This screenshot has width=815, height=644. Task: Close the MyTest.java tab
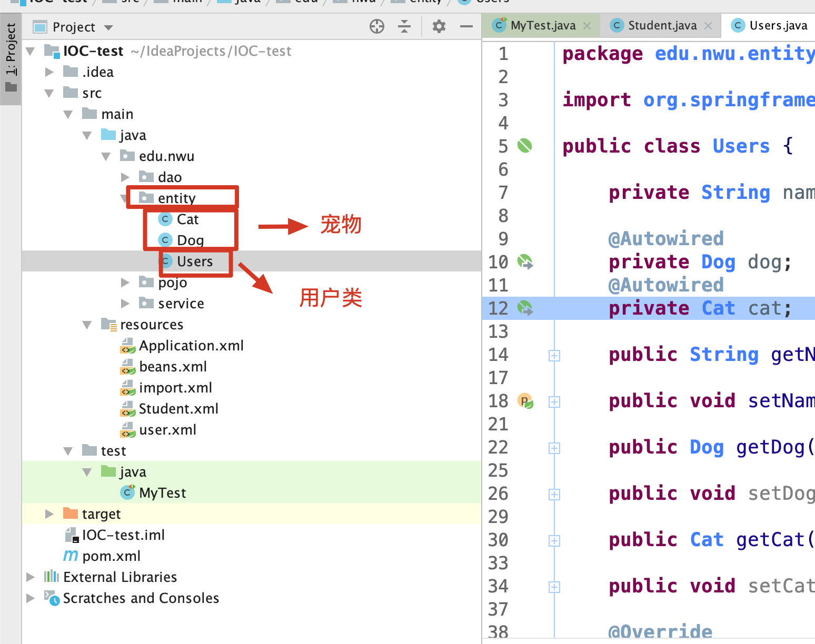pos(587,25)
